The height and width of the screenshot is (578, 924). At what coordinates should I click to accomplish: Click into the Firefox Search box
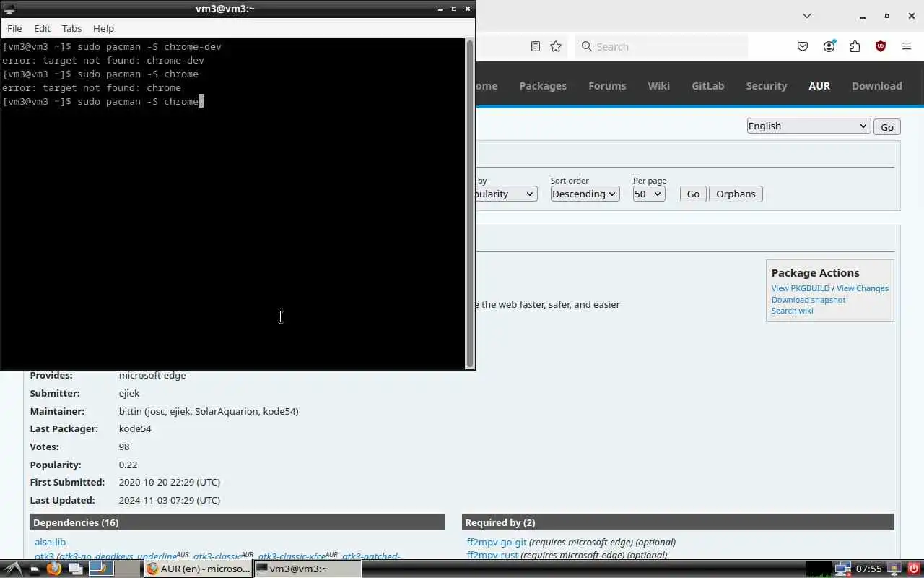tap(661, 46)
